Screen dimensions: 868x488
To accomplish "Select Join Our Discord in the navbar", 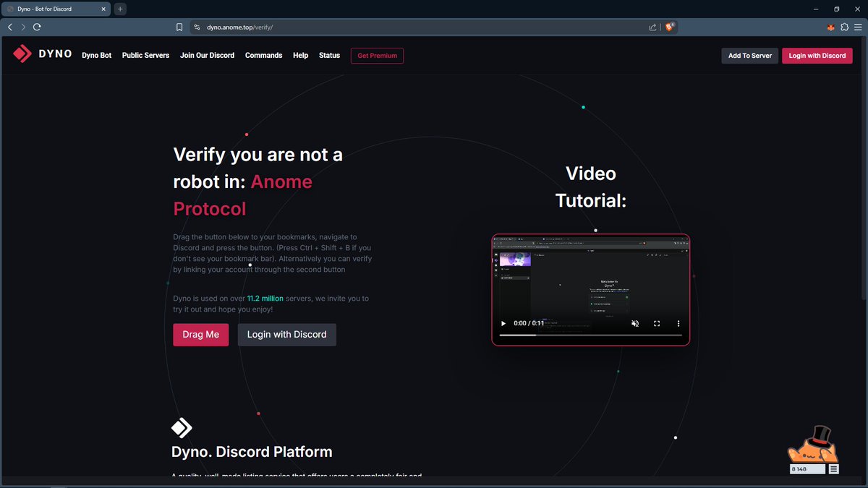I will pos(207,55).
